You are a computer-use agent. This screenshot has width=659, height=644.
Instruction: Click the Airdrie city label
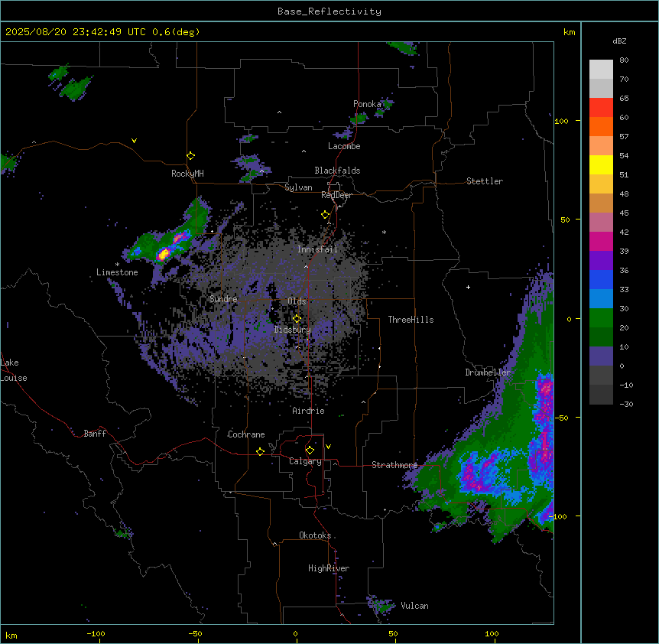[x=309, y=411]
